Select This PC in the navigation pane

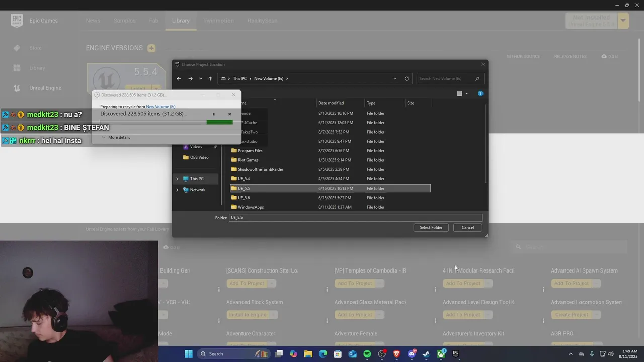(x=196, y=179)
